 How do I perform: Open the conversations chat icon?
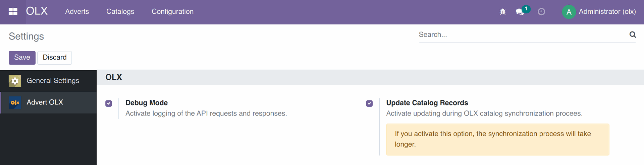point(520,12)
